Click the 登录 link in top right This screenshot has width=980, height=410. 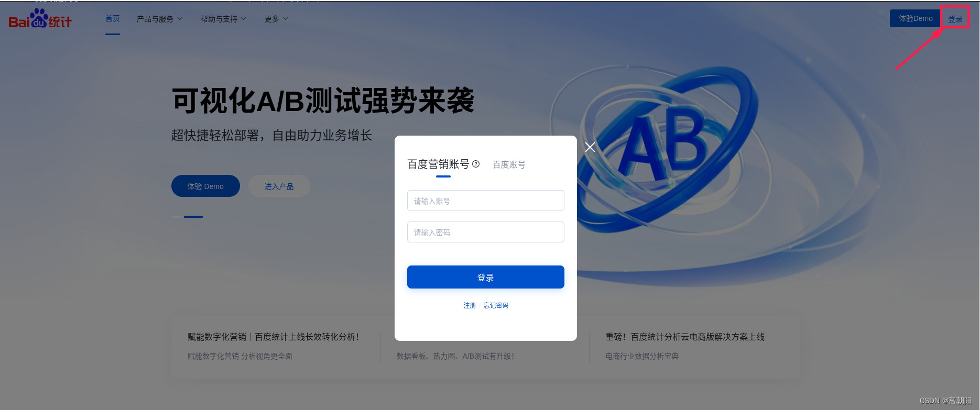(x=955, y=19)
